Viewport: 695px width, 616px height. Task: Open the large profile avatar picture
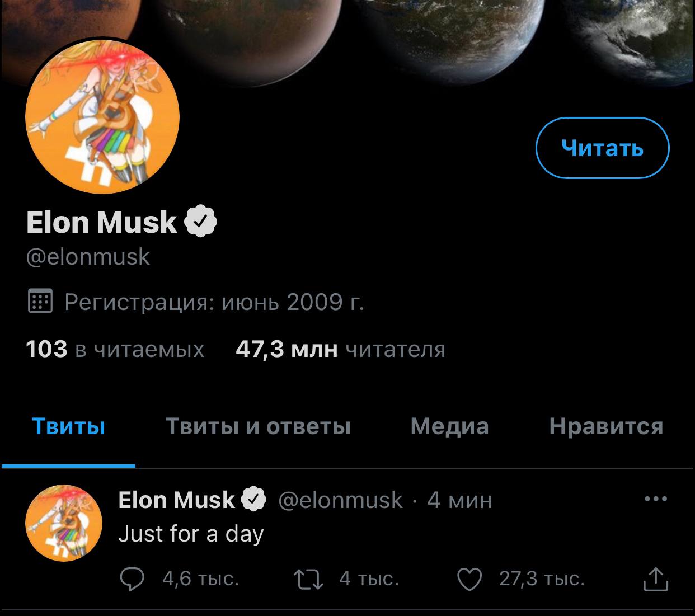(102, 116)
